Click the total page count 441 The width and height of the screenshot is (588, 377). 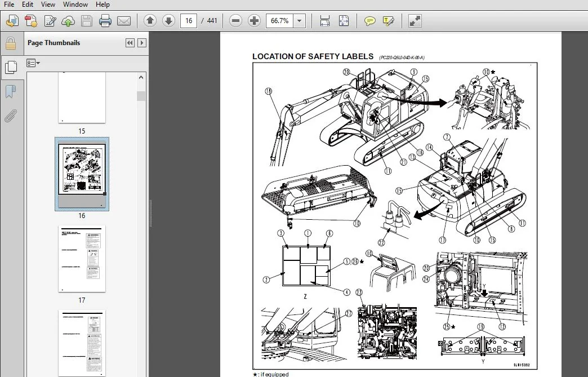click(x=212, y=21)
